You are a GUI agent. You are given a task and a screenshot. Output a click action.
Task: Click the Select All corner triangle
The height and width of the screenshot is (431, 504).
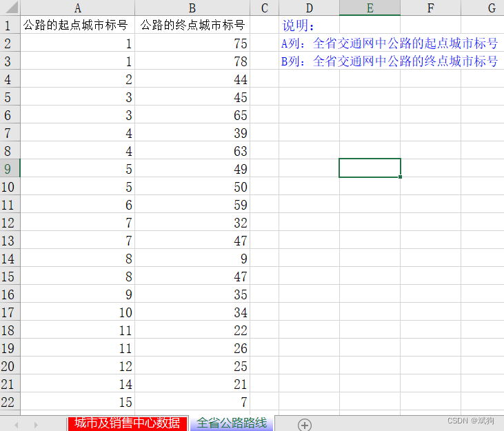10,8
